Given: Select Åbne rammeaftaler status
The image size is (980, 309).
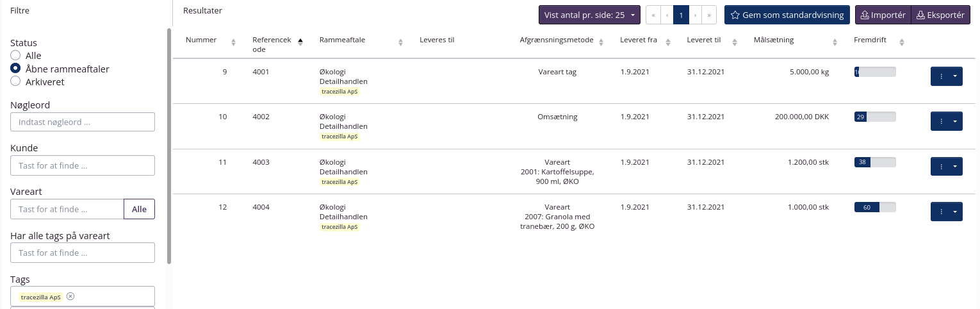Looking at the screenshot, I should point(16,69).
